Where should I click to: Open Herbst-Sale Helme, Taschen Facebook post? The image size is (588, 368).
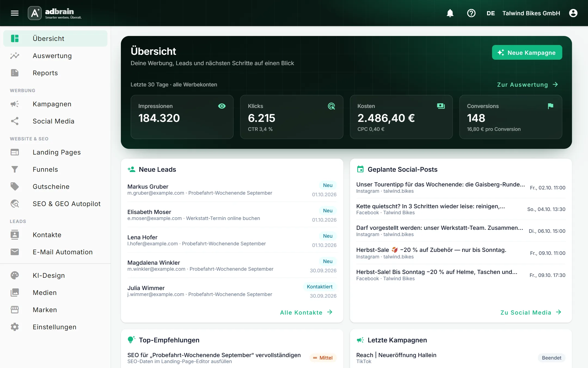[461, 275]
